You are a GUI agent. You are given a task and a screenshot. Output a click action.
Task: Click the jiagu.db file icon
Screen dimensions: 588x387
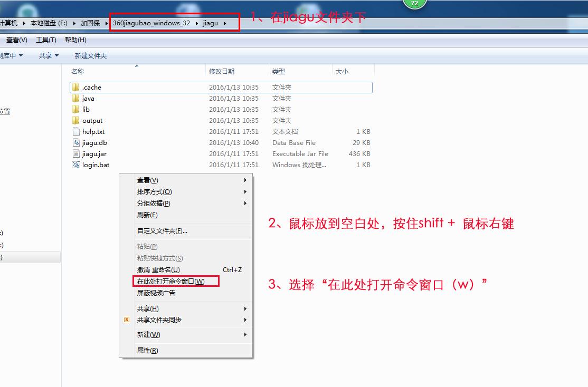click(76, 142)
